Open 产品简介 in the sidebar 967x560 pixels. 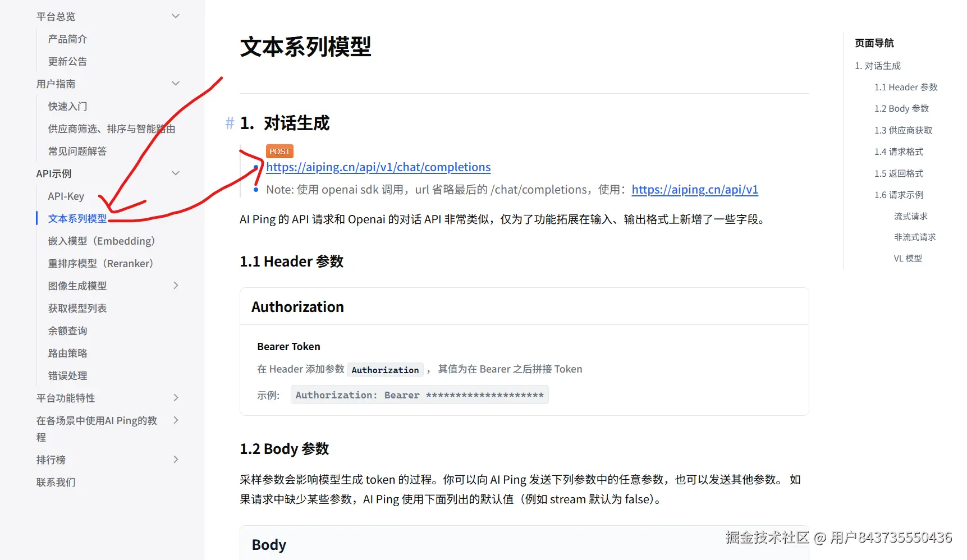coord(67,39)
